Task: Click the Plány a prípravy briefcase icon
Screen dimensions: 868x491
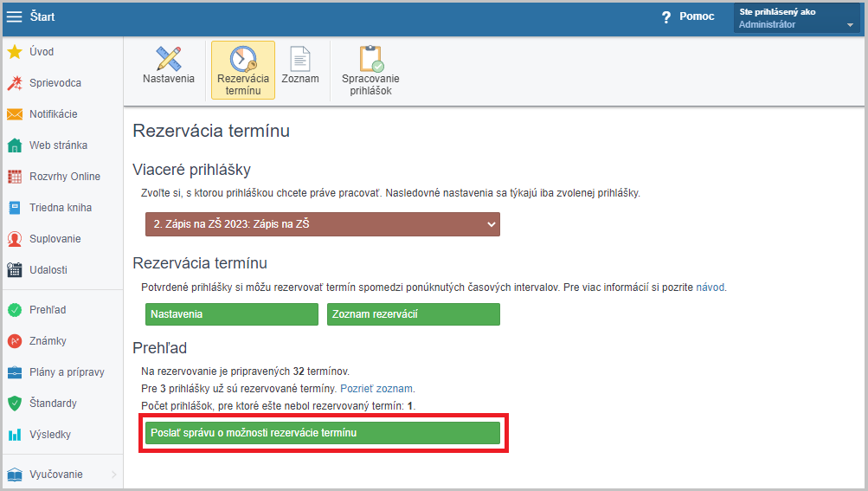Action: coord(15,372)
